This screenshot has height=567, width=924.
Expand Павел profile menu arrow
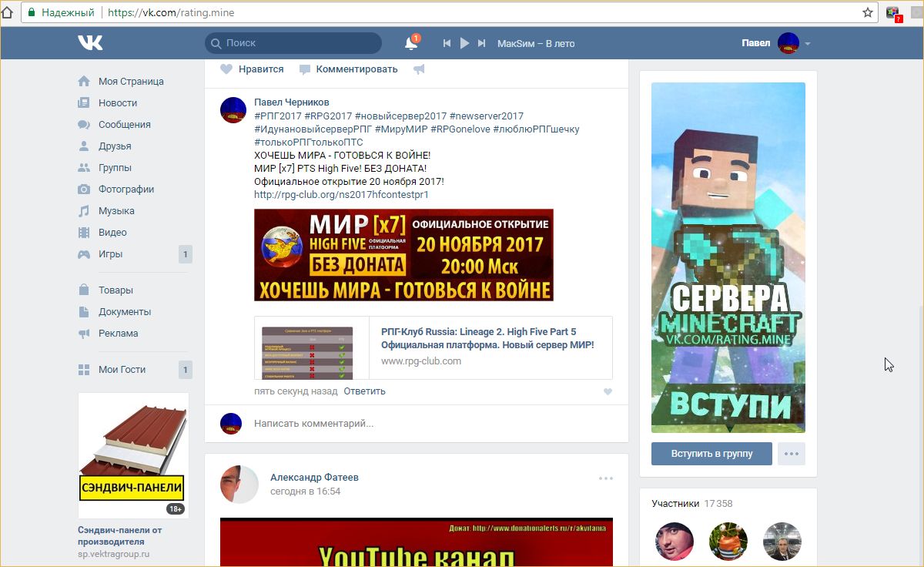(807, 44)
